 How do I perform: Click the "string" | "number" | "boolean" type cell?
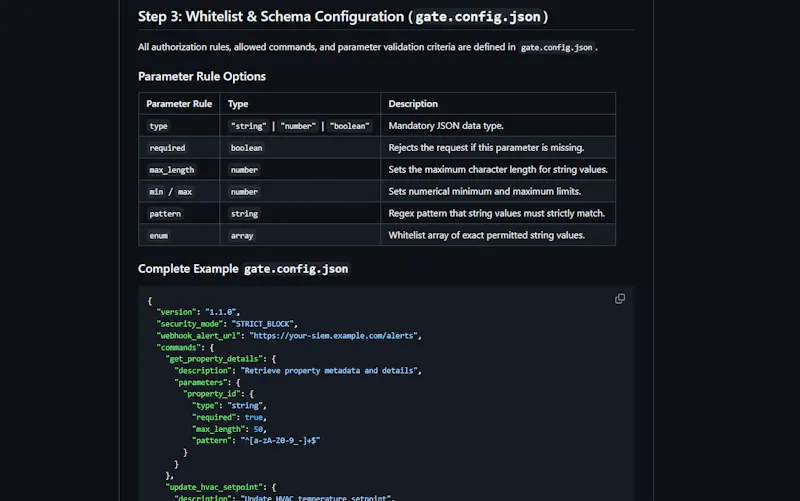coord(300,126)
